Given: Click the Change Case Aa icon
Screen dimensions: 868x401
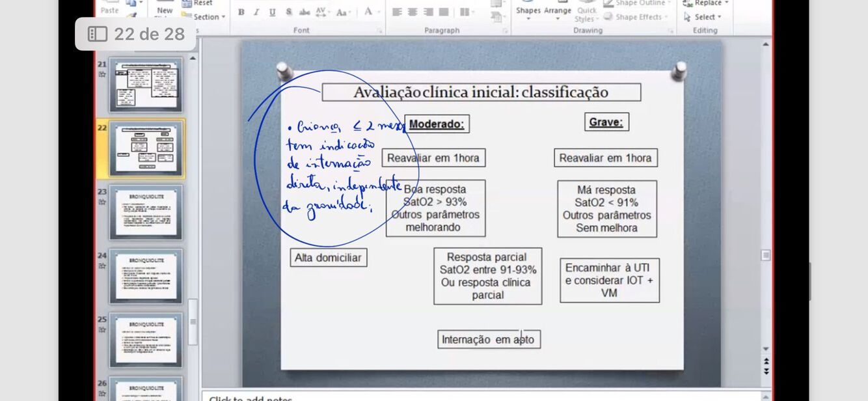Looking at the screenshot, I should pos(343,12).
